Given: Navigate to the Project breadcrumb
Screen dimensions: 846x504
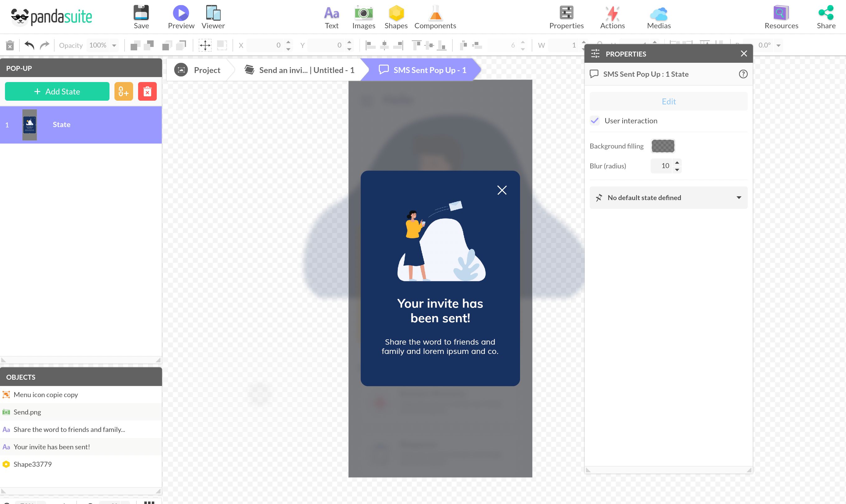Looking at the screenshot, I should (207, 70).
